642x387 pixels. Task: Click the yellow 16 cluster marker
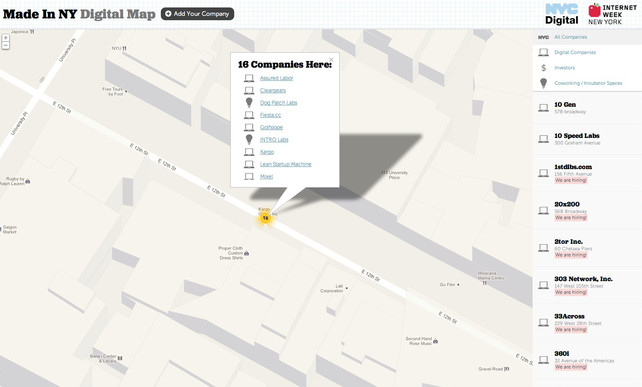(265, 218)
